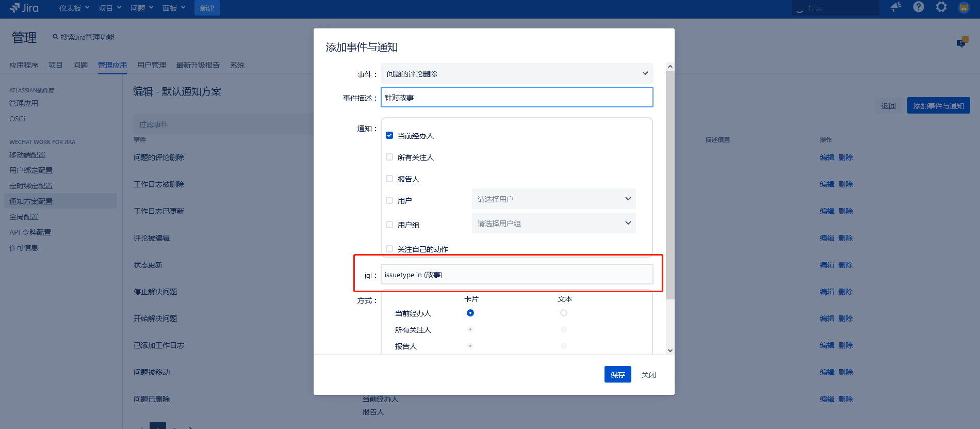Image resolution: width=980 pixels, height=429 pixels.
Task: Open the settings gear icon
Action: (x=941, y=7)
